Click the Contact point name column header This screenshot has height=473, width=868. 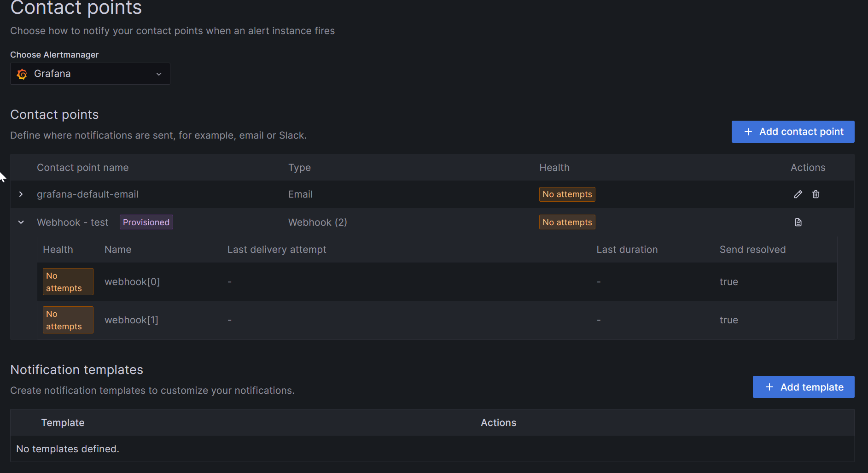tap(82, 167)
